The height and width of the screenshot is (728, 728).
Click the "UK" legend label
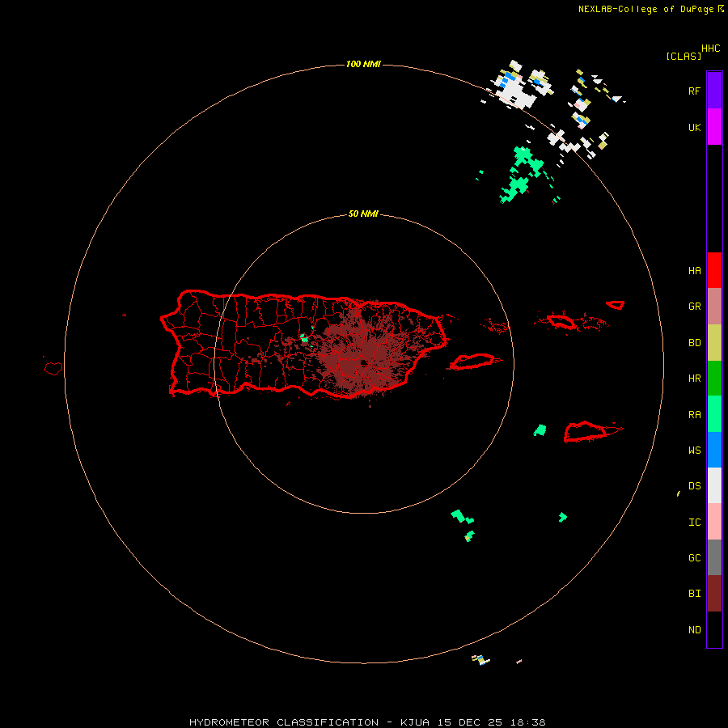(694, 127)
